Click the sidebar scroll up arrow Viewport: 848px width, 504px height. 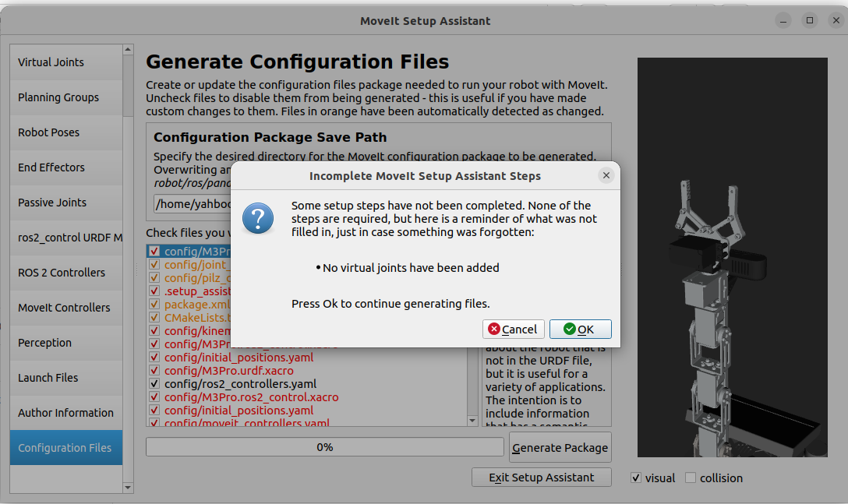(x=128, y=49)
